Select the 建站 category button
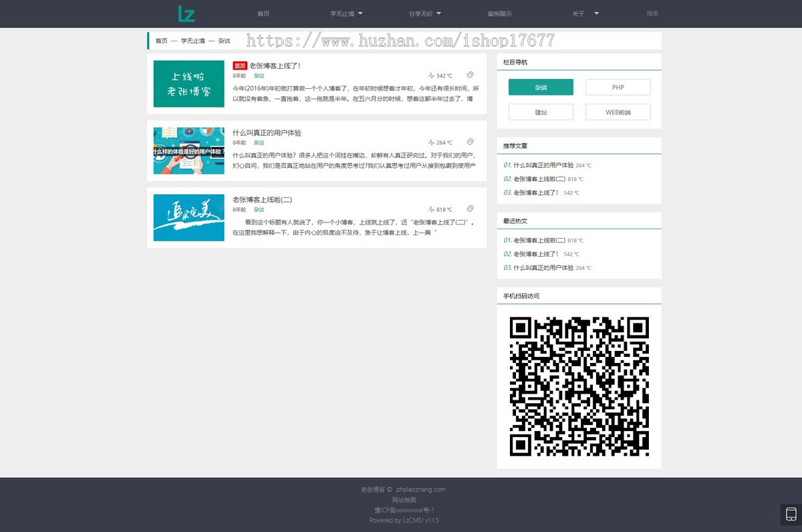Screen dimensions: 802x532 541,112
